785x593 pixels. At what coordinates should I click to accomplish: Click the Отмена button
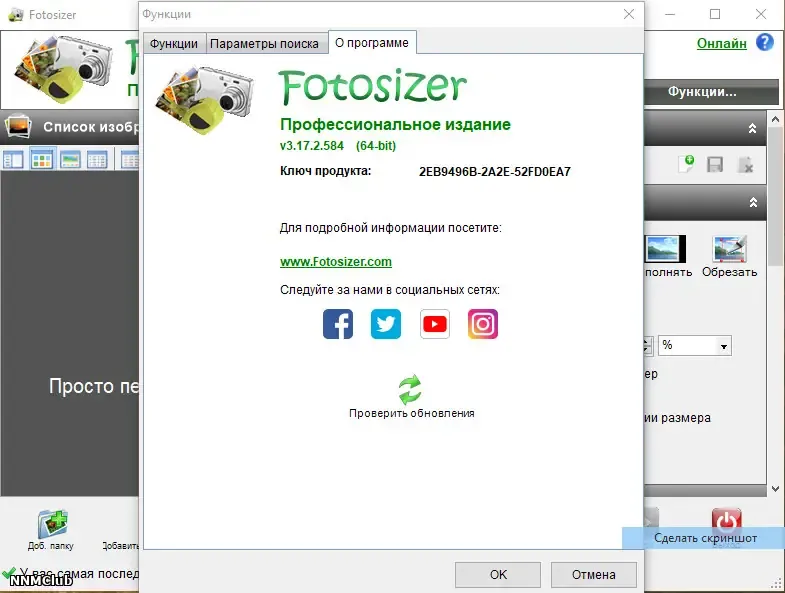click(x=594, y=574)
